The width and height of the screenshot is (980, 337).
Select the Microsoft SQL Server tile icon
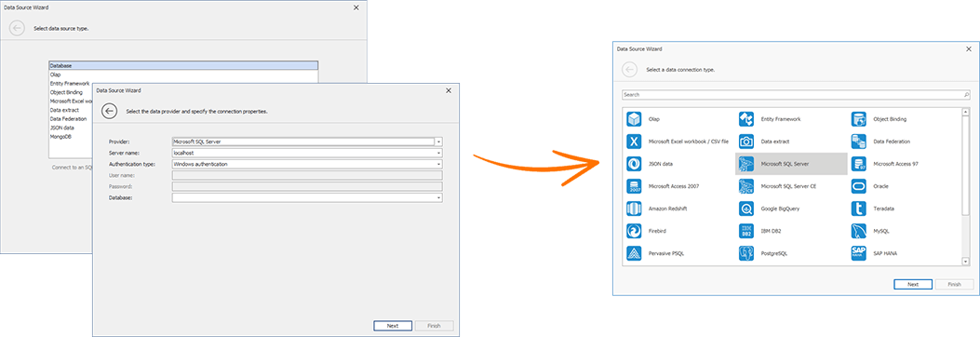click(746, 164)
